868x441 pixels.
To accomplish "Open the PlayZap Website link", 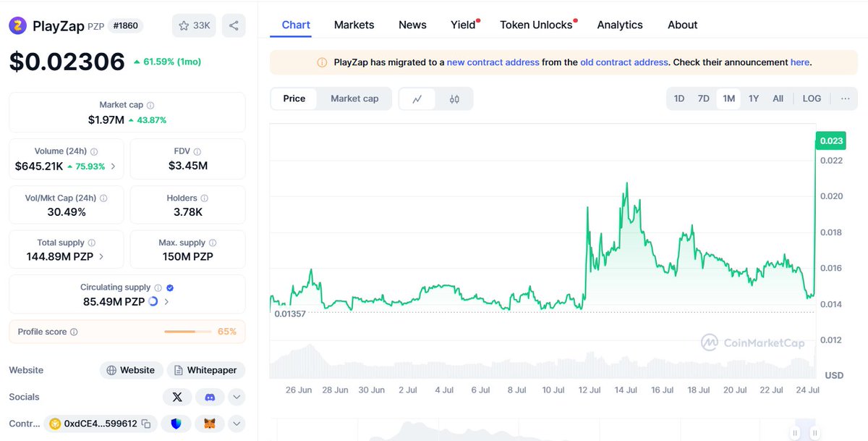I will [x=131, y=370].
